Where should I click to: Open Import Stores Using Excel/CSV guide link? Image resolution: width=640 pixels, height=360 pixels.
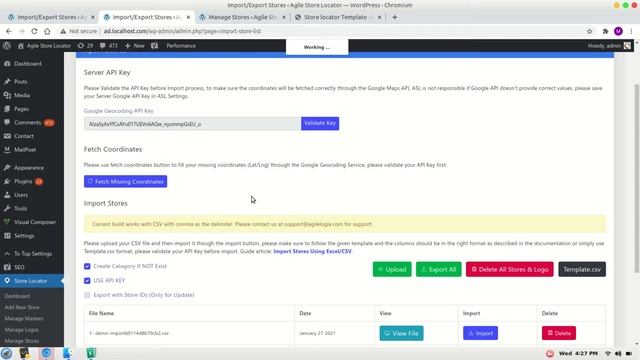pos(312,251)
